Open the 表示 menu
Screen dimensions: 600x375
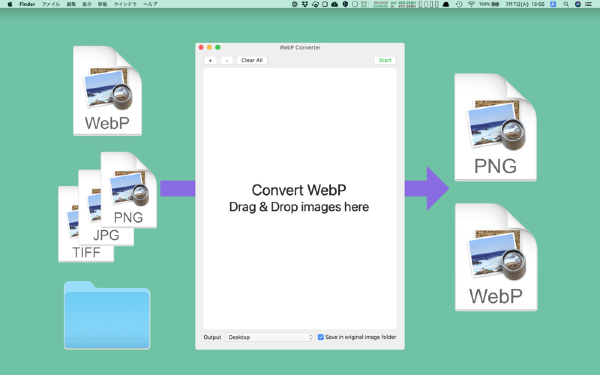coord(87,4)
